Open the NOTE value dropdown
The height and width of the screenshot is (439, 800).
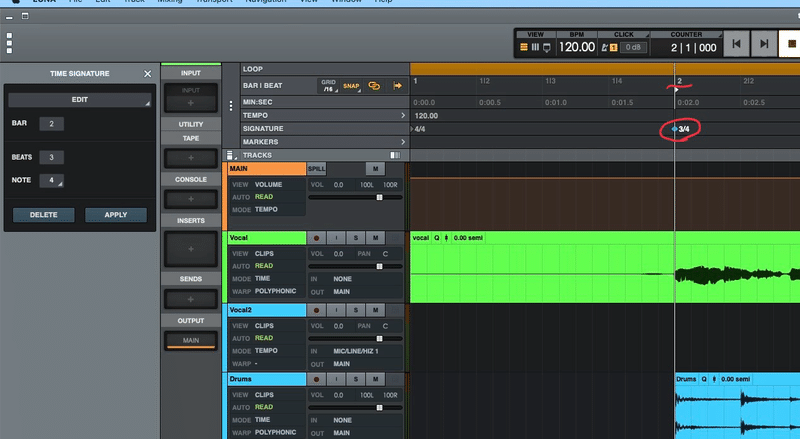click(51, 180)
